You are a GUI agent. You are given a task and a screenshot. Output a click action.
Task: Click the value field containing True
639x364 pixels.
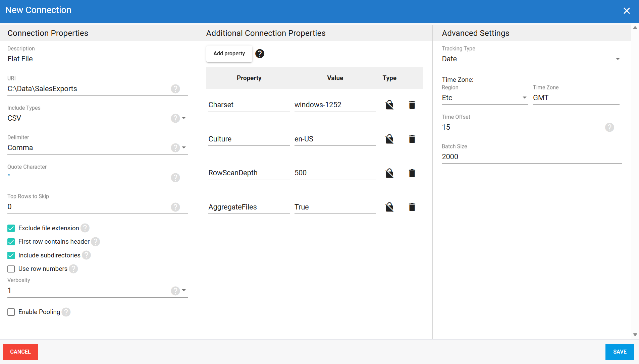coord(335,207)
